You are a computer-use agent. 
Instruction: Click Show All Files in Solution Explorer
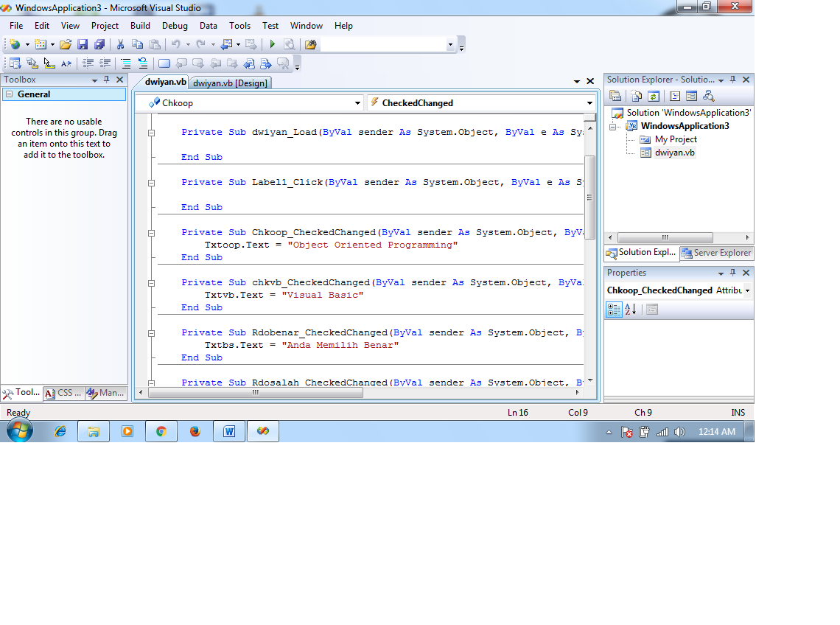637,96
